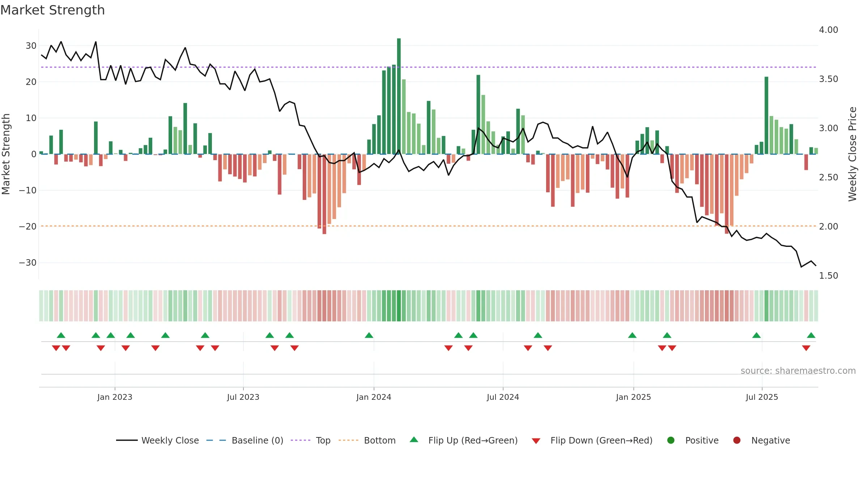Click the Jan 2023 x-axis label
Screen dimensions: 868x488
click(115, 397)
